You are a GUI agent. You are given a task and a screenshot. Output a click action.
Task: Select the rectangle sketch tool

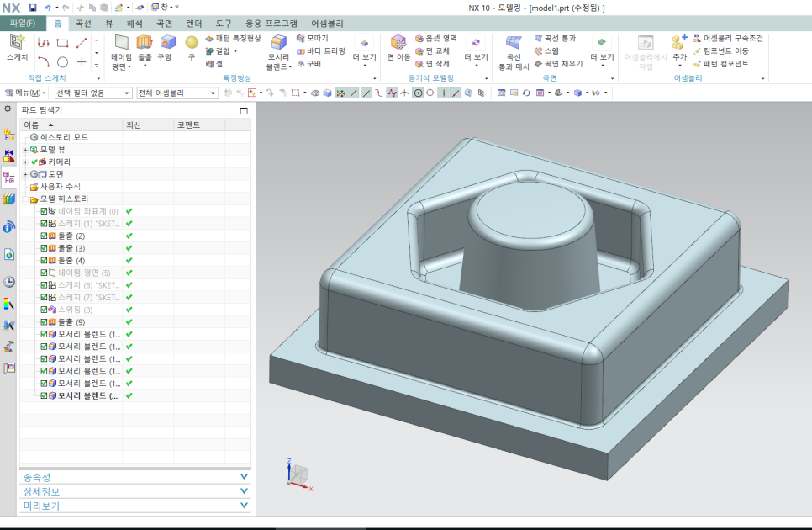[63, 43]
